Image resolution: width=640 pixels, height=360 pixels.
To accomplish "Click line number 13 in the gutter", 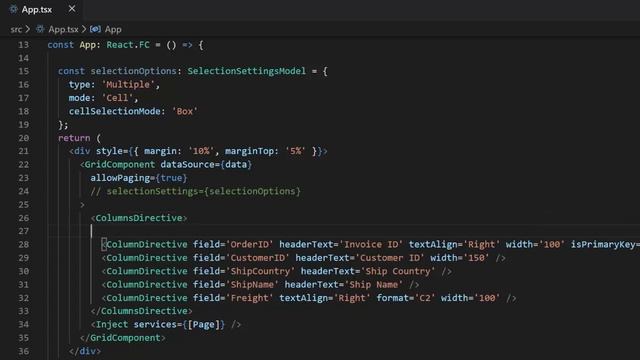I will click(x=24, y=45).
